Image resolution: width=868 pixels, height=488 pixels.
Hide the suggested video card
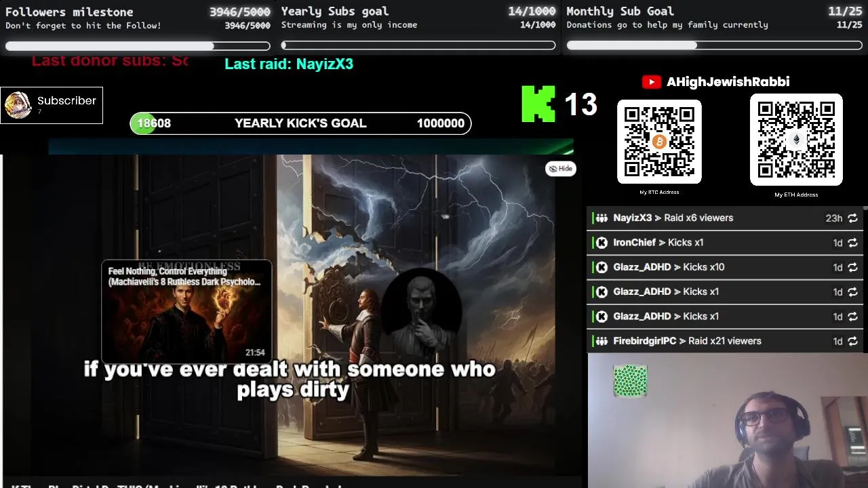[561, 169]
